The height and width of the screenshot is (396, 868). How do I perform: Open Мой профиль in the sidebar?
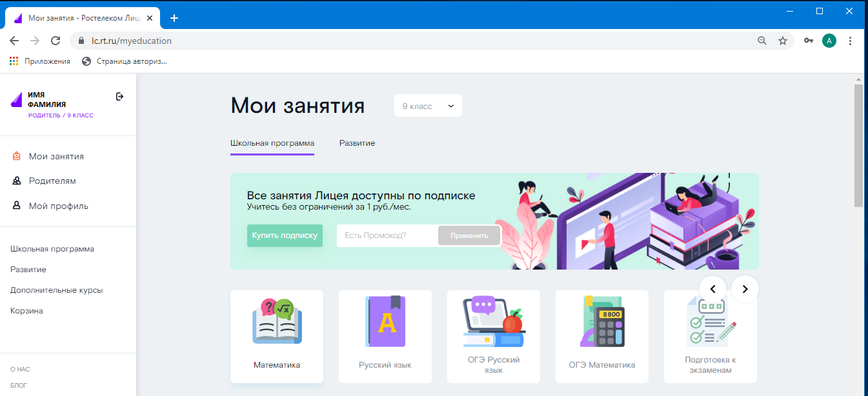point(50,206)
